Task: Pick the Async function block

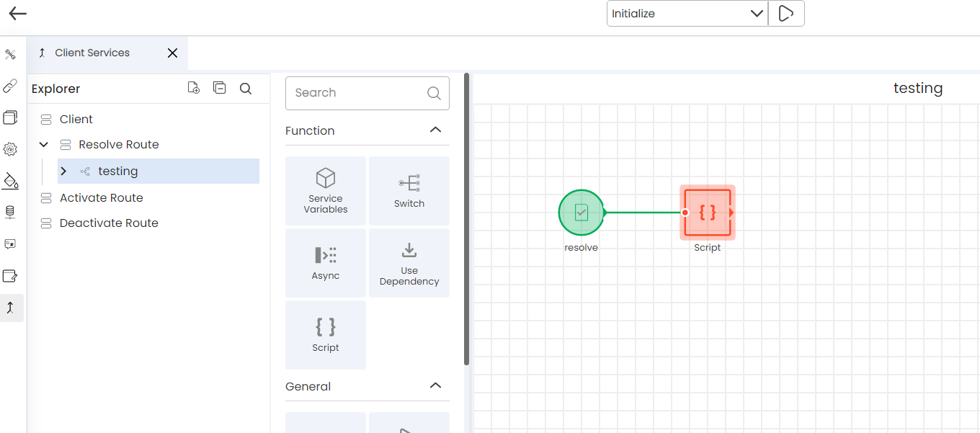Action: click(x=326, y=263)
